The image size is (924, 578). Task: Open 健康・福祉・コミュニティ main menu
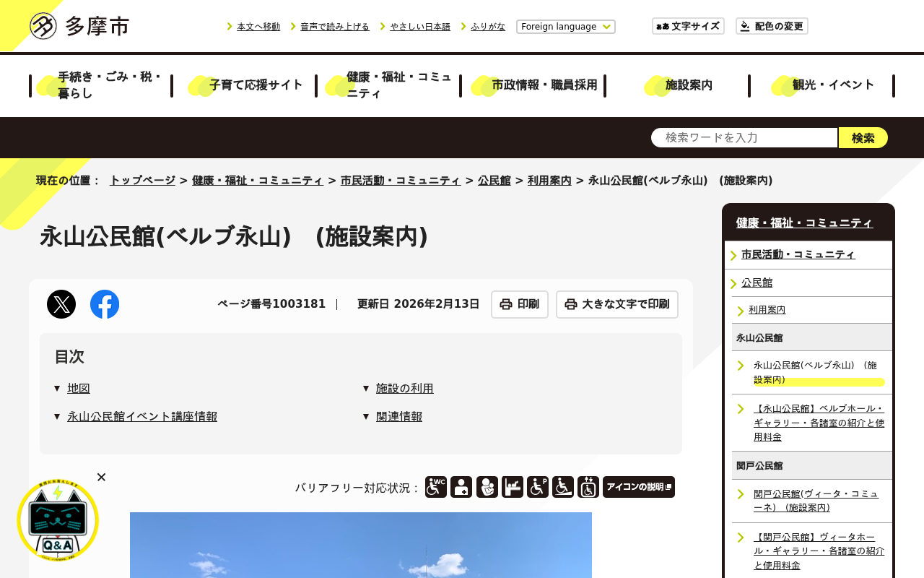[390, 85]
